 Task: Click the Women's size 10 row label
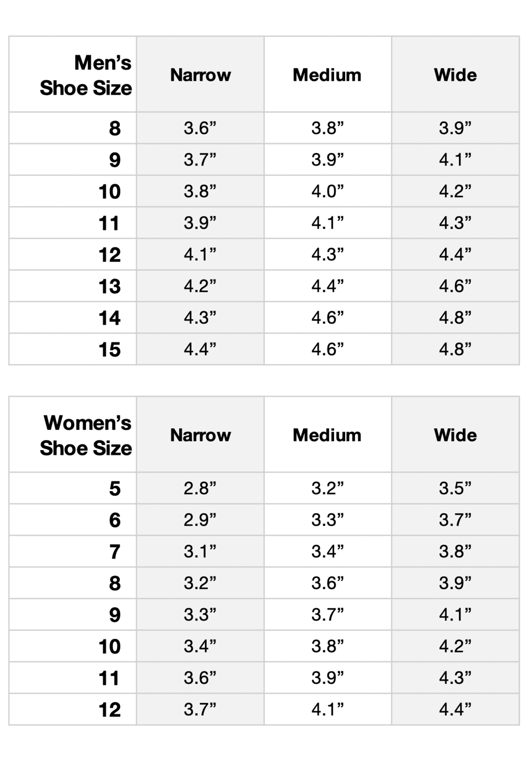109,647
